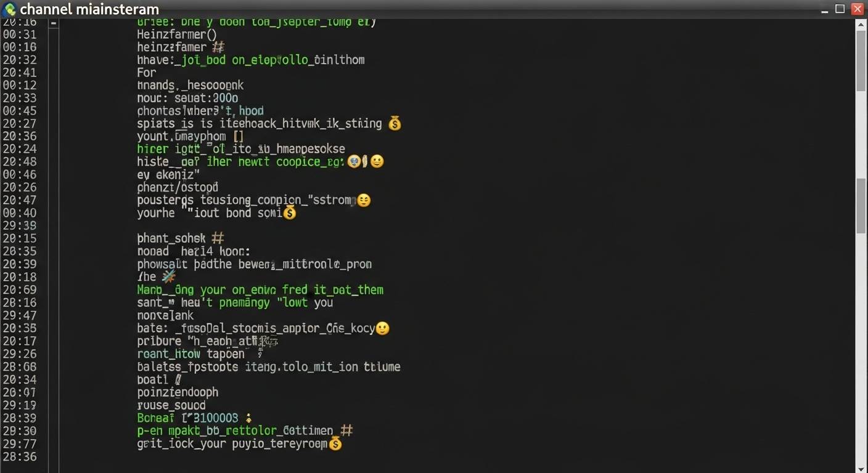Click the globe app icon in title bar
The width and height of the screenshot is (868, 473).
pyautogui.click(x=10, y=9)
